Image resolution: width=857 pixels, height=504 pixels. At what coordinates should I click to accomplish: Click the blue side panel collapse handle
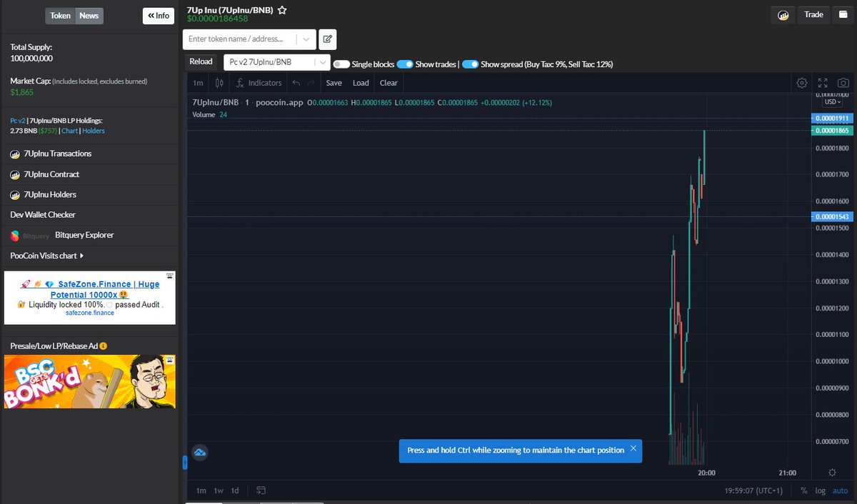pos(185,463)
